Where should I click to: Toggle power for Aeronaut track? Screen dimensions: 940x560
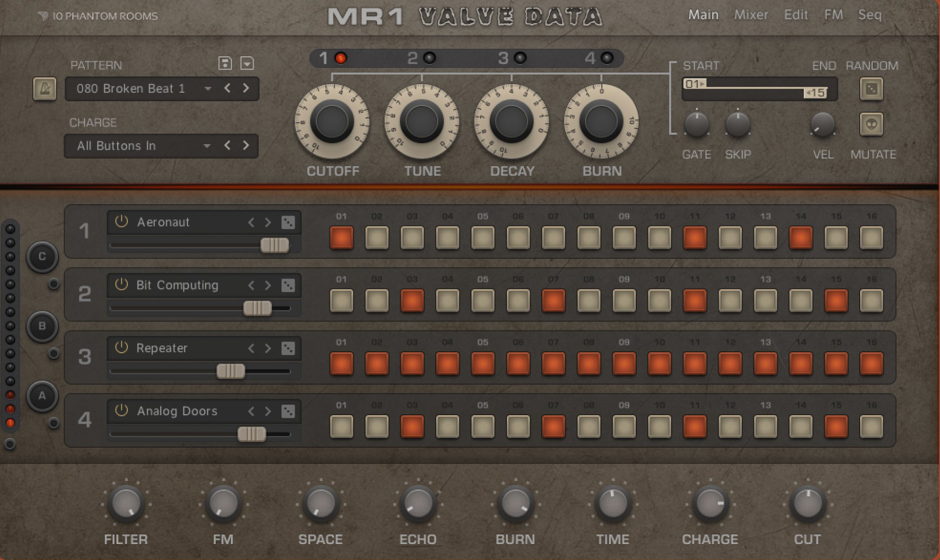coord(121,221)
